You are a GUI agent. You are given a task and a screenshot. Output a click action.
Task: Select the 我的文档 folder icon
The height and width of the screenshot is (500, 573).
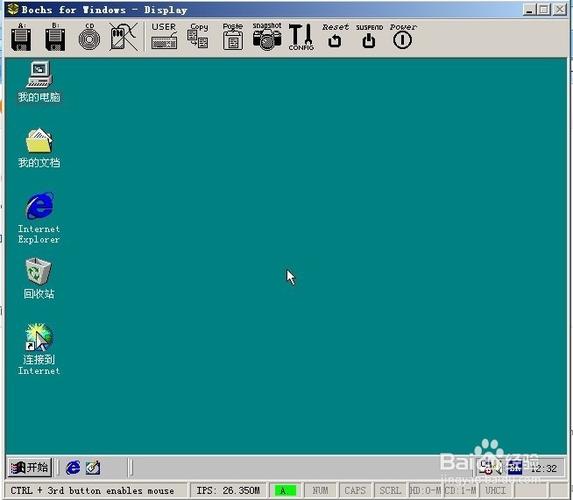[39, 148]
